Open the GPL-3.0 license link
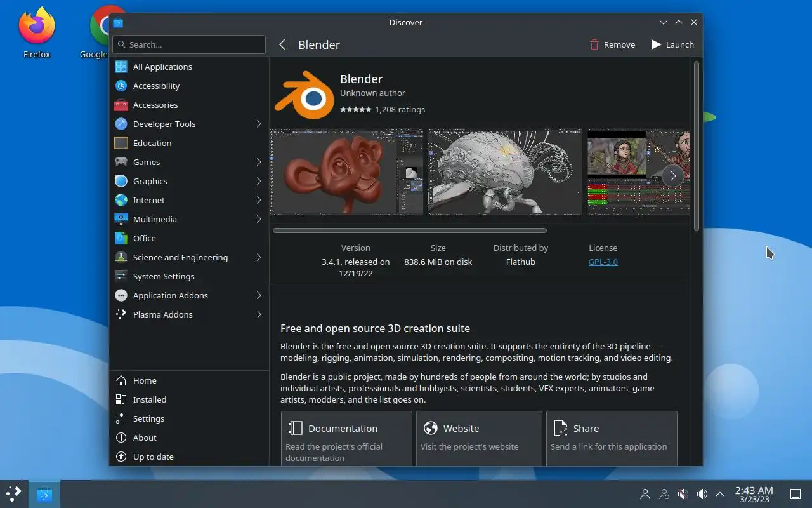 [x=603, y=262]
